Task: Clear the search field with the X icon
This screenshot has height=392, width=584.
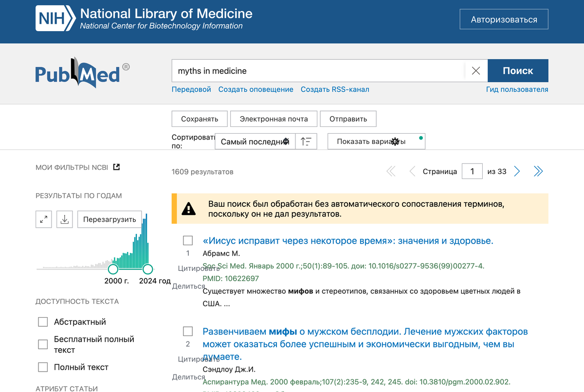Action: tap(475, 71)
